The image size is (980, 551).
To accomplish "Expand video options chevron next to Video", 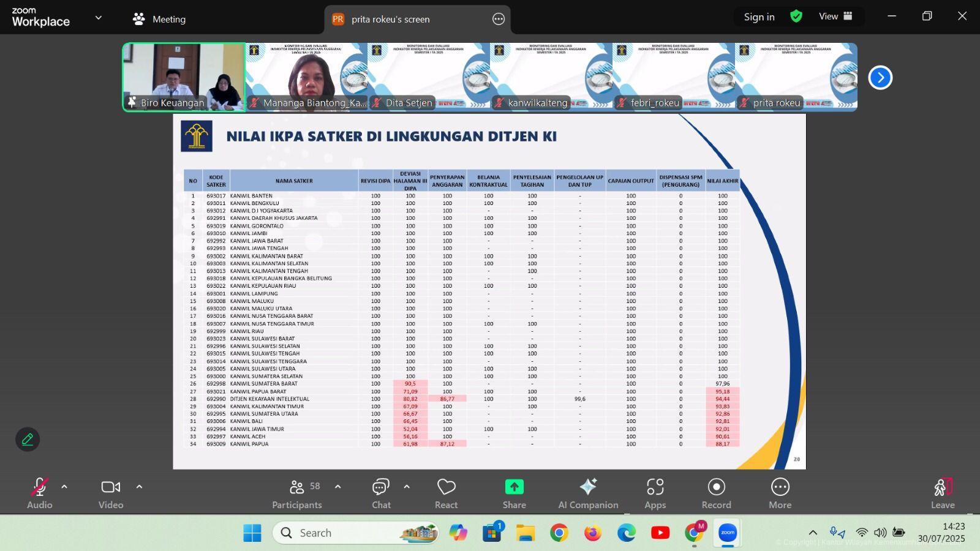I will coord(139,487).
